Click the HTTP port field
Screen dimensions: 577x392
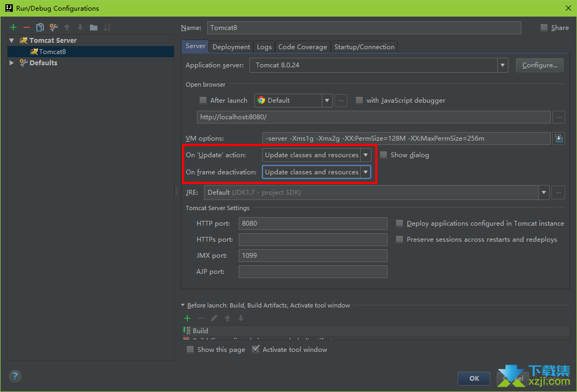[313, 224]
